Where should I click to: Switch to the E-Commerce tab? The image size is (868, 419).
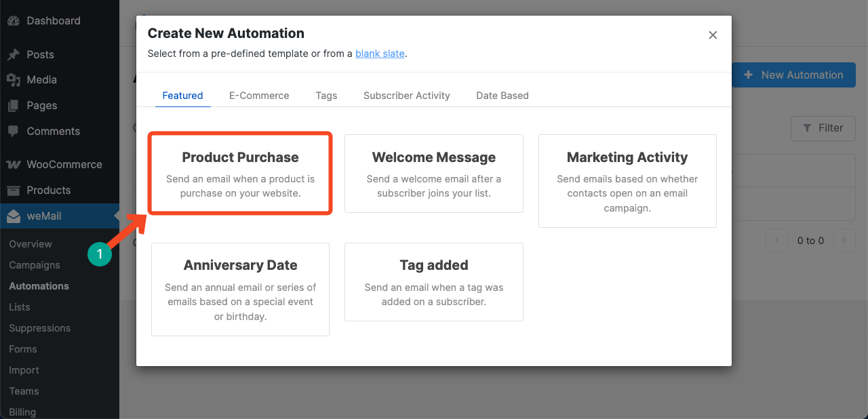pos(259,96)
